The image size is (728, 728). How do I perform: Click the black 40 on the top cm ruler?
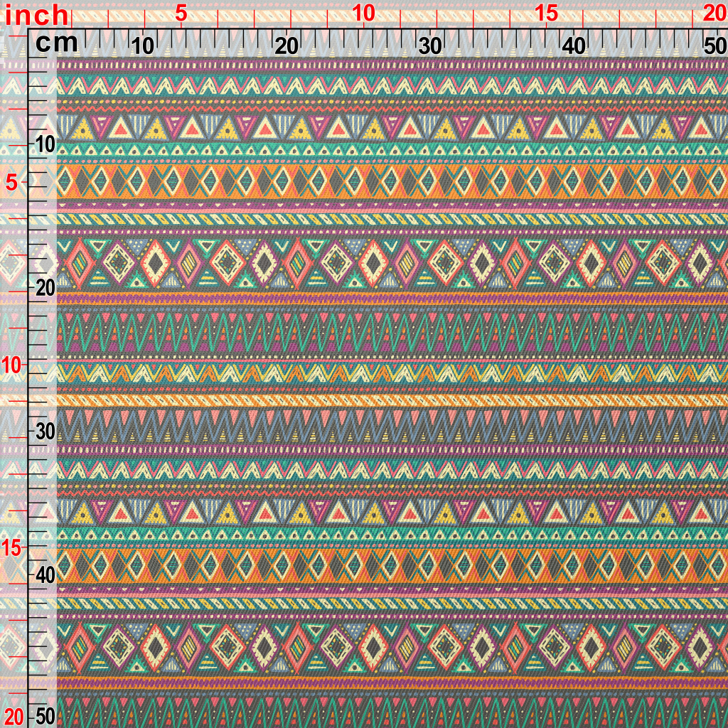coord(574,46)
